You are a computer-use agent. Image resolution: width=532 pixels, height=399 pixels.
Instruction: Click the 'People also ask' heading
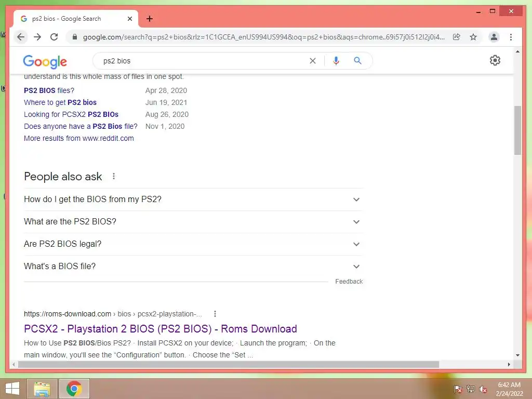point(63,177)
